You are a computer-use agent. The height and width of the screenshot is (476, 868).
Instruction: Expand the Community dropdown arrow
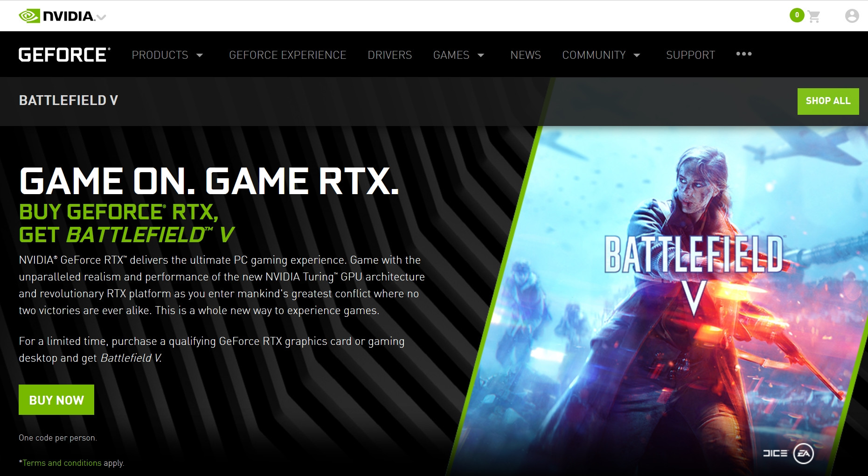point(637,55)
